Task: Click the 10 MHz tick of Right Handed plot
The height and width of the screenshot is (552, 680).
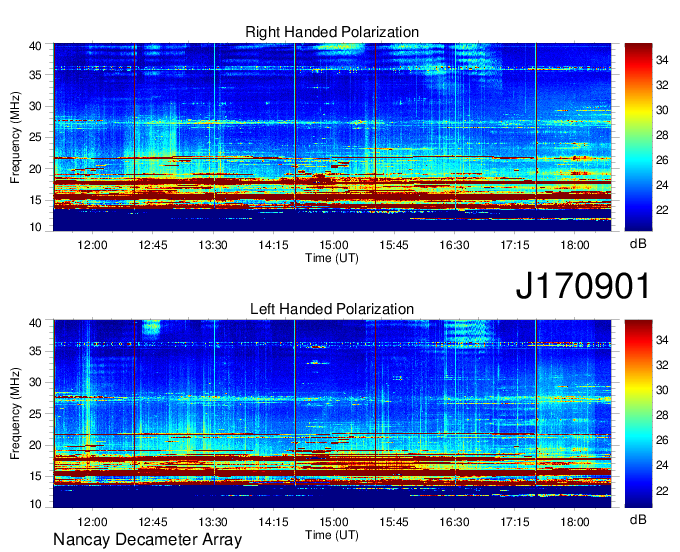Action: click(x=36, y=227)
